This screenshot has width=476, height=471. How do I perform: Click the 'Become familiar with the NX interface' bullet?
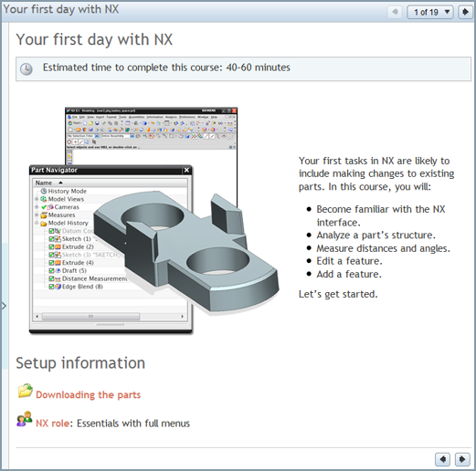pyautogui.click(x=381, y=215)
